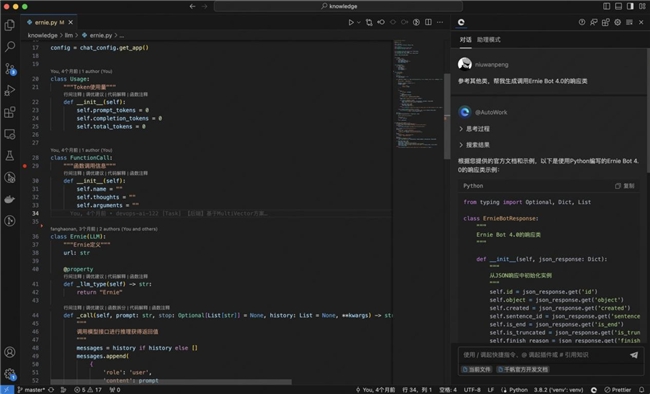Click the master branch in status bar
This screenshot has height=394, width=650.
(31, 390)
